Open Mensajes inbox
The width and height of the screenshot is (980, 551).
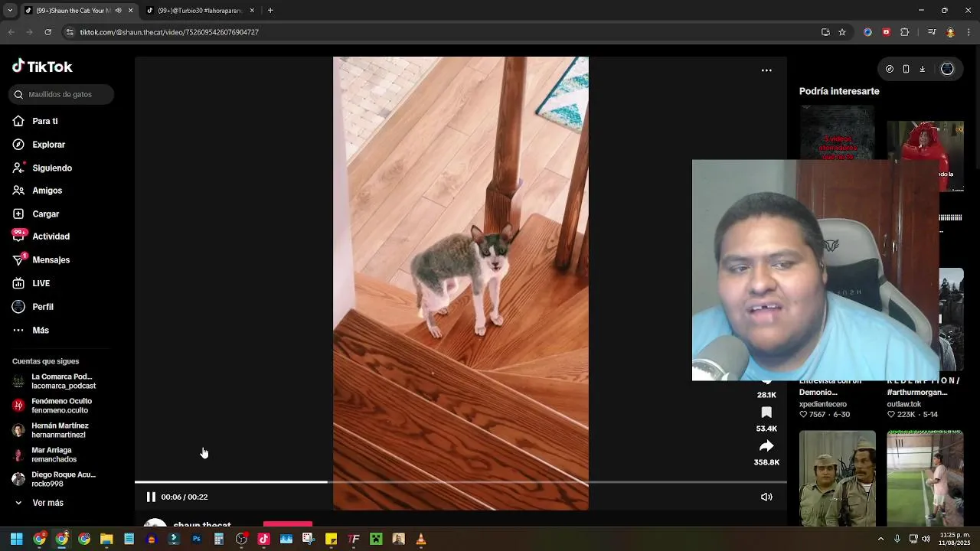pyautogui.click(x=41, y=260)
